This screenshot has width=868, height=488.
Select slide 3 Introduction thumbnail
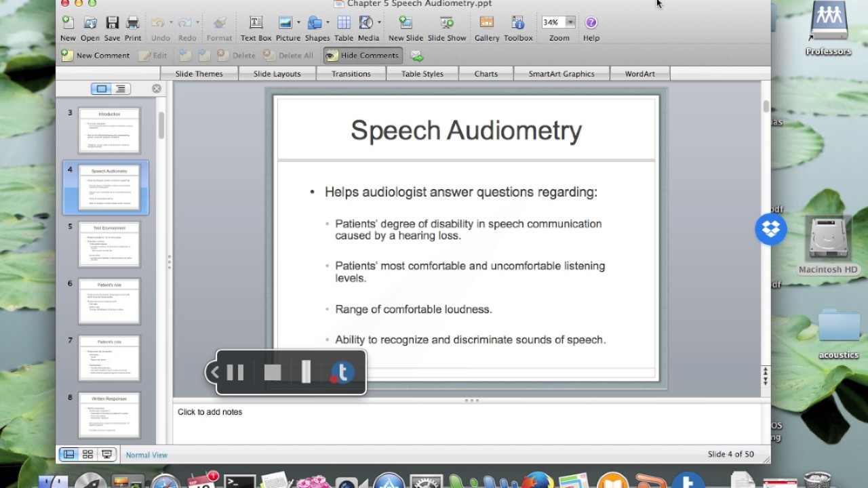click(x=109, y=130)
